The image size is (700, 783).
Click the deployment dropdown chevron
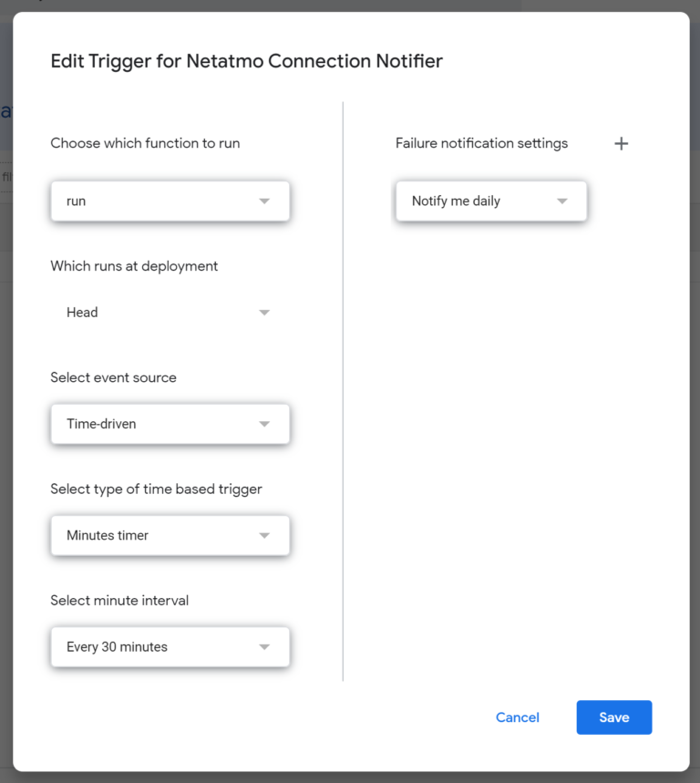(x=264, y=312)
